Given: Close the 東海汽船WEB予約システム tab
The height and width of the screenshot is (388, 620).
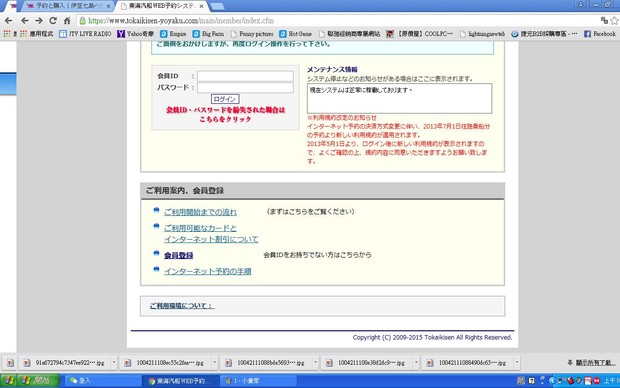Looking at the screenshot, I should coord(202,6).
